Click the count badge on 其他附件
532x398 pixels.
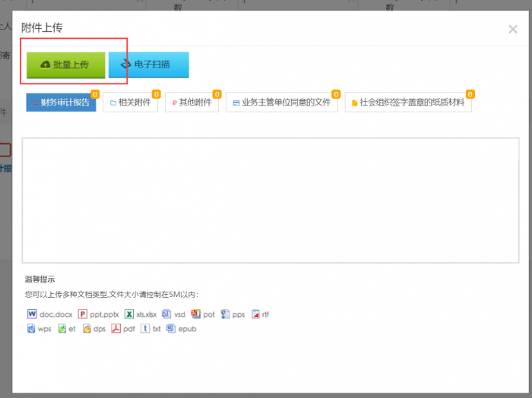pyautogui.click(x=217, y=94)
